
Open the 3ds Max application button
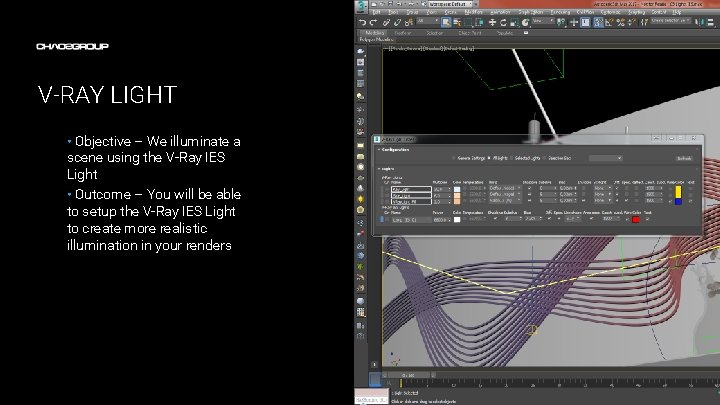(x=361, y=6)
